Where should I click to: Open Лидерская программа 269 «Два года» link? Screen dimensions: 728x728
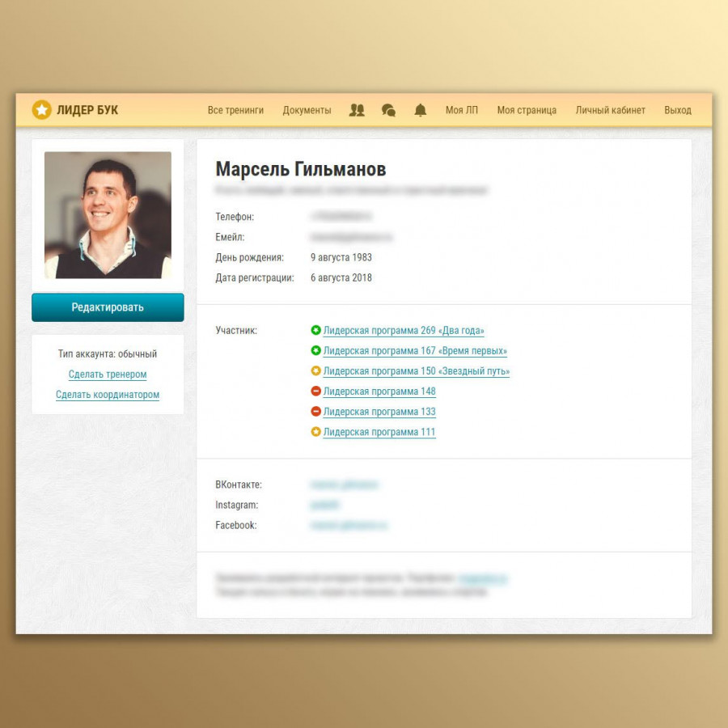(404, 330)
